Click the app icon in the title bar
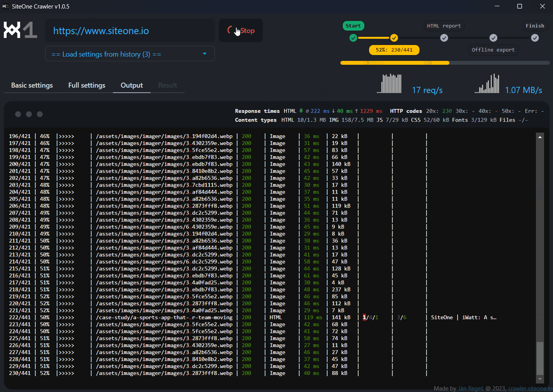The image size is (553, 392). (x=6, y=6)
